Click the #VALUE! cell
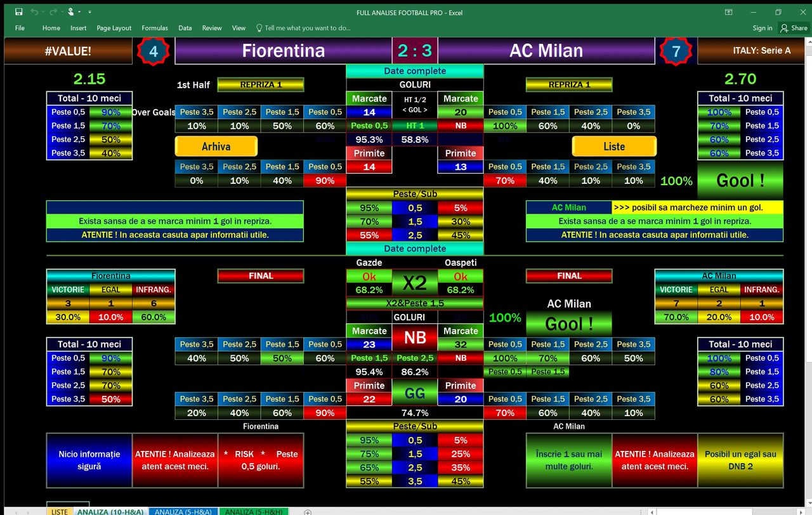This screenshot has height=515, width=812. point(68,51)
